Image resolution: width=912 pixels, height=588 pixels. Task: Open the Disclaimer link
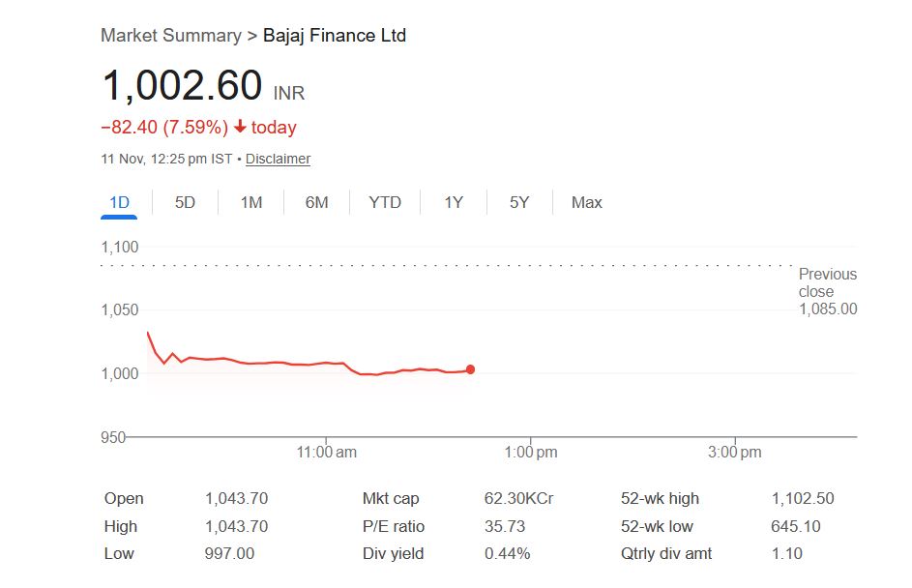click(278, 159)
